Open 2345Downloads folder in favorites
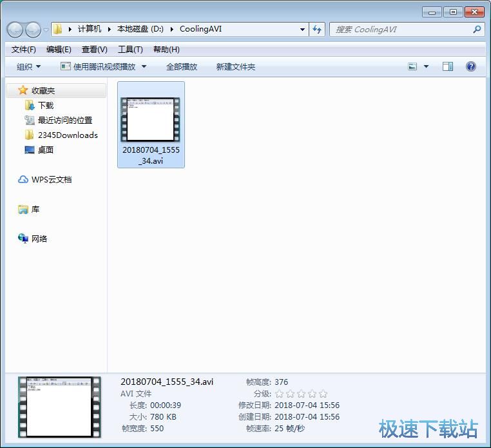Screen dimensions: 491x448 pos(68,135)
